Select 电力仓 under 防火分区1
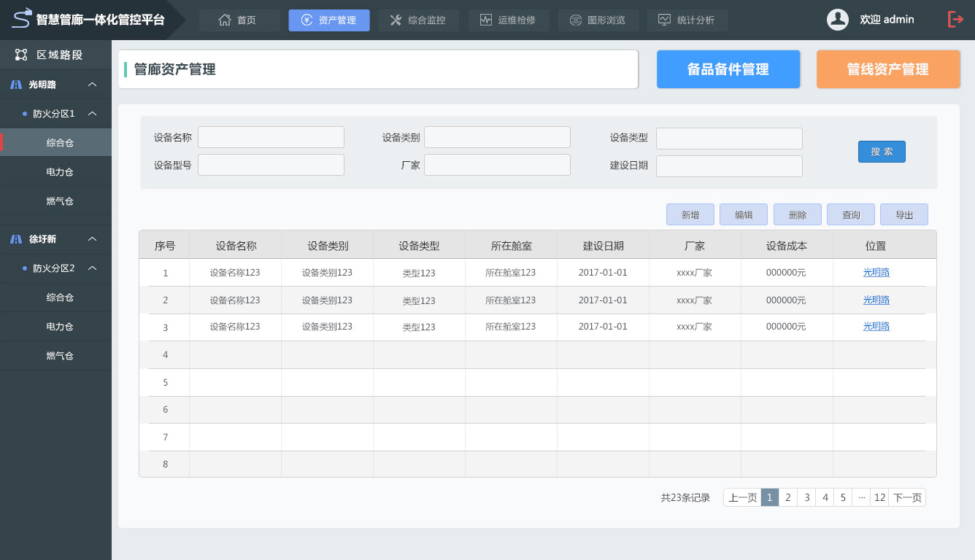Screen dimensions: 975x560 [x=60, y=172]
